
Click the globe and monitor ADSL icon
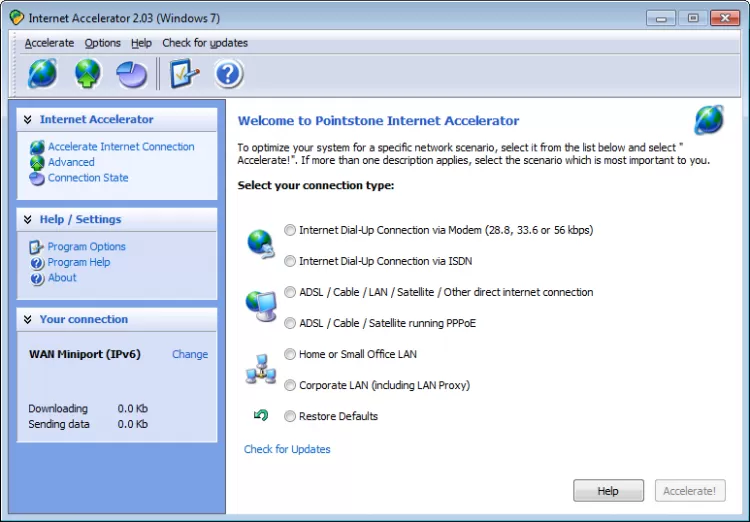261,306
